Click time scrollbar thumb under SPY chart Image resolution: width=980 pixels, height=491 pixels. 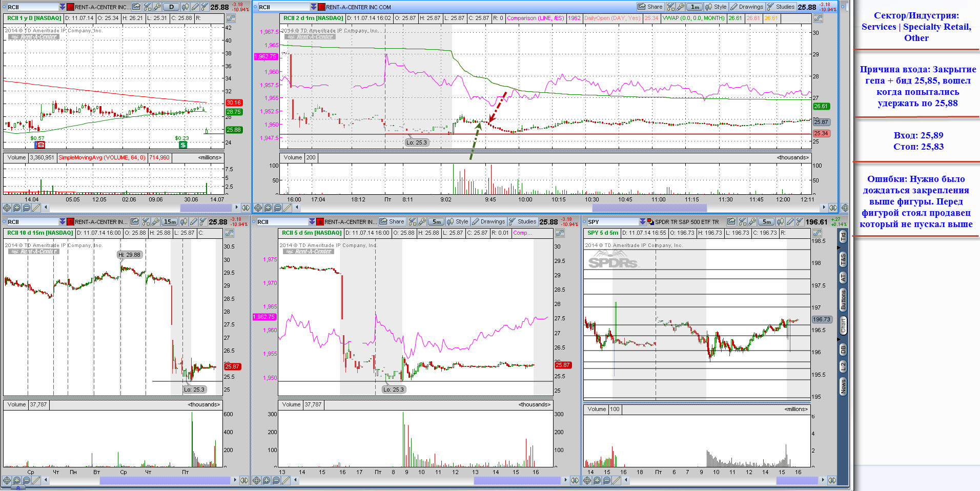(x=797, y=480)
